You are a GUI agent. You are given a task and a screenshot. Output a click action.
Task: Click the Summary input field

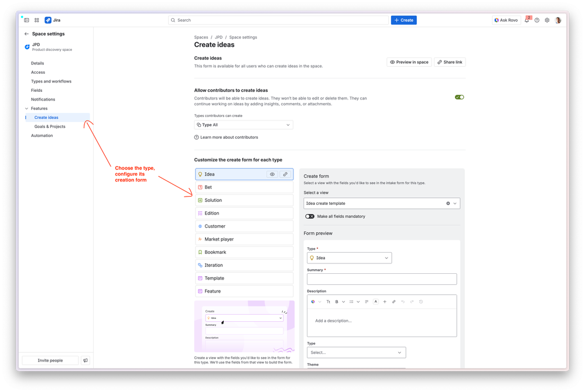tap(382, 279)
